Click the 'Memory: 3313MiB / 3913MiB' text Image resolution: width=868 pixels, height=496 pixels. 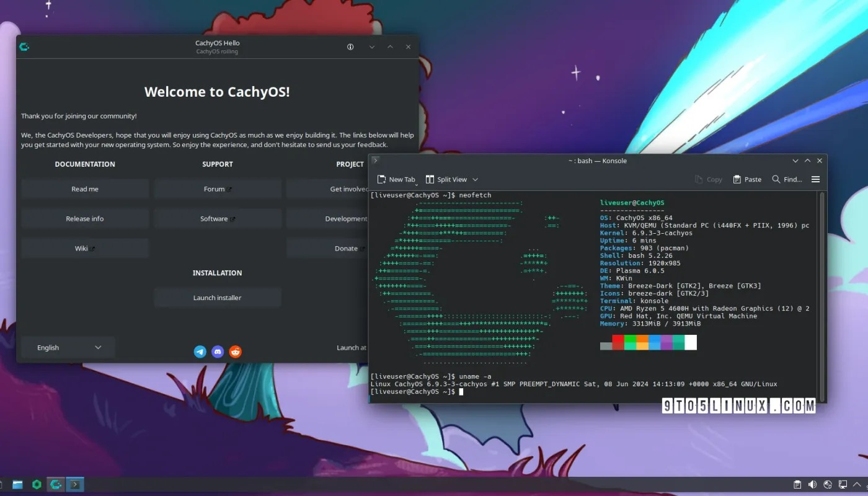650,324
